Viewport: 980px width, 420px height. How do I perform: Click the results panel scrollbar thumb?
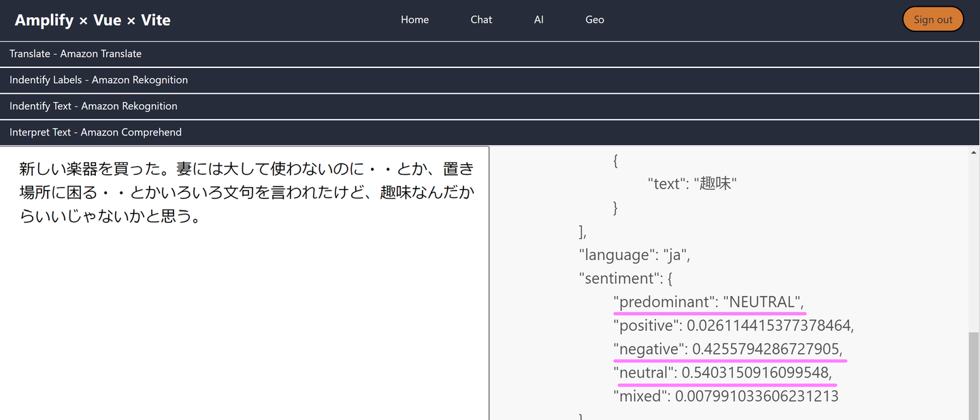[x=974, y=374]
